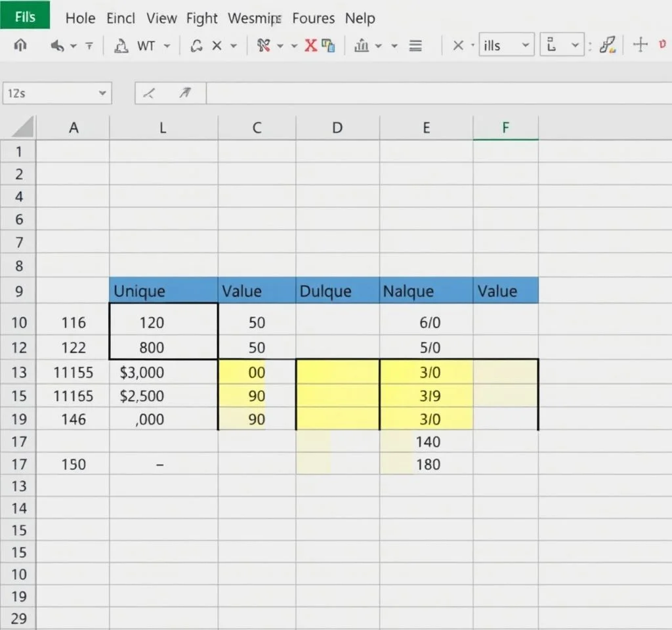The image size is (672, 630).
Task: Click the red X icon in toolbar
Action: pyautogui.click(x=310, y=45)
